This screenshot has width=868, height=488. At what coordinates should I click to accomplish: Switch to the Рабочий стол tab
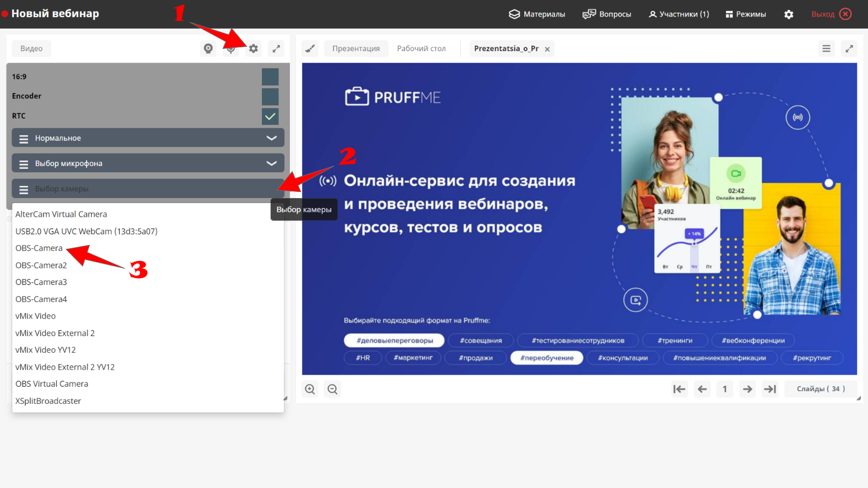(x=421, y=48)
